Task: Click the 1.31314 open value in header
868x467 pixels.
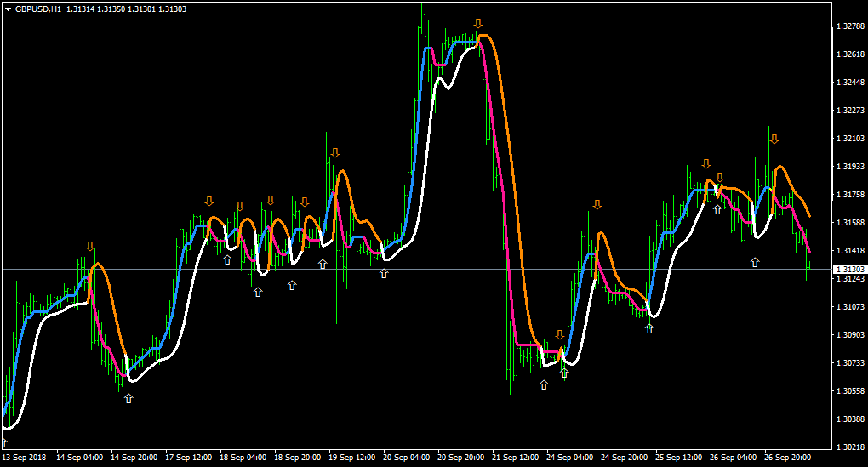Action: coord(80,9)
